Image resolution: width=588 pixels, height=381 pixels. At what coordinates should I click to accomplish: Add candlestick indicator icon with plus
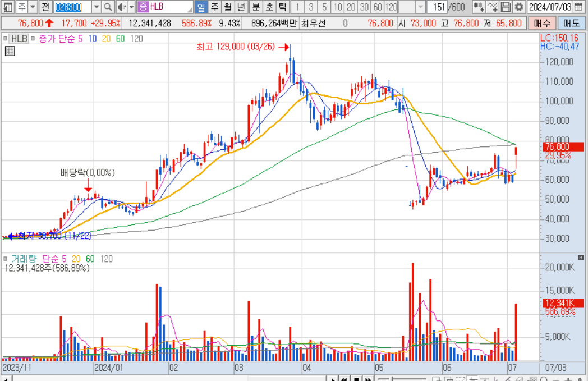(x=479, y=7)
